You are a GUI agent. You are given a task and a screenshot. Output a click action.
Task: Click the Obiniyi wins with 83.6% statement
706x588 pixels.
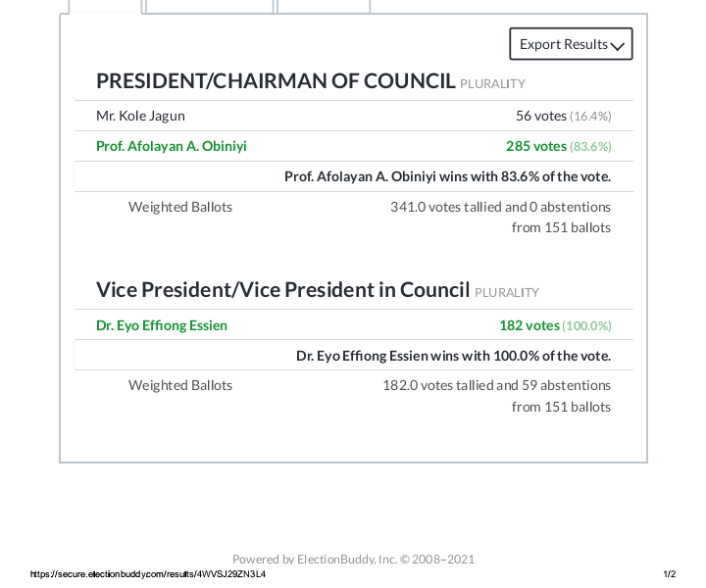pyautogui.click(x=447, y=176)
